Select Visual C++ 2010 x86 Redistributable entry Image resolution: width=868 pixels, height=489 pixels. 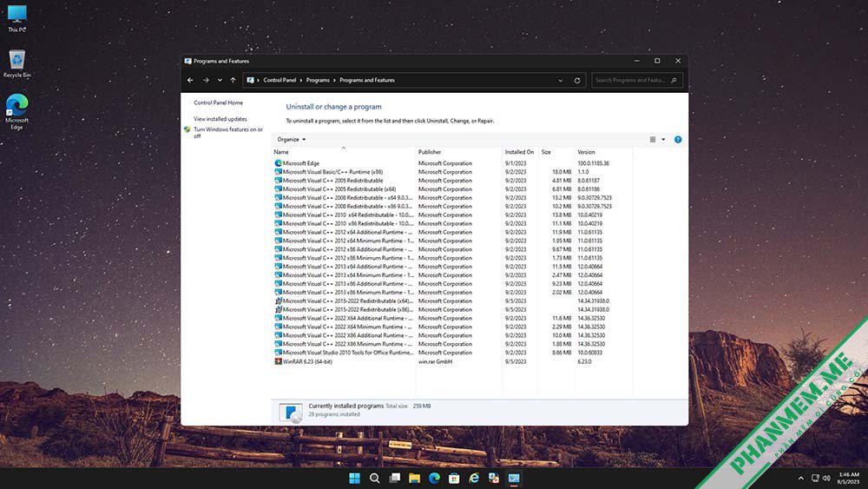click(x=453, y=224)
